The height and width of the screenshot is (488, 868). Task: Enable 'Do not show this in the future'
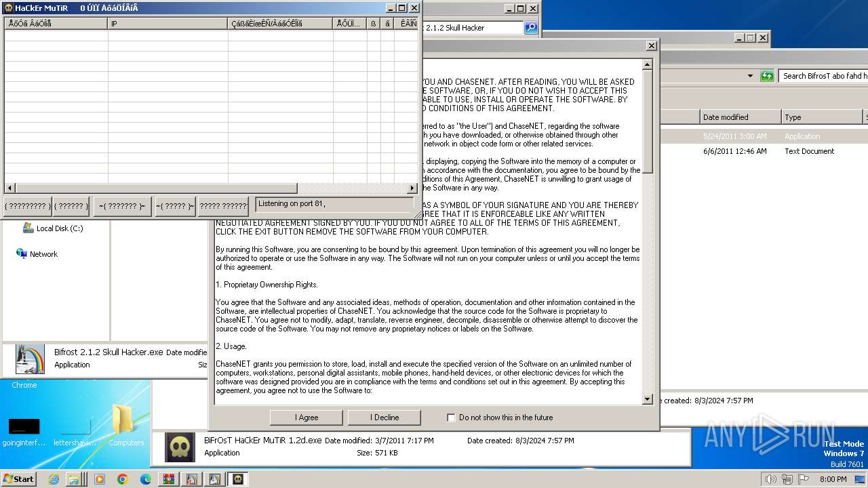[x=451, y=418]
